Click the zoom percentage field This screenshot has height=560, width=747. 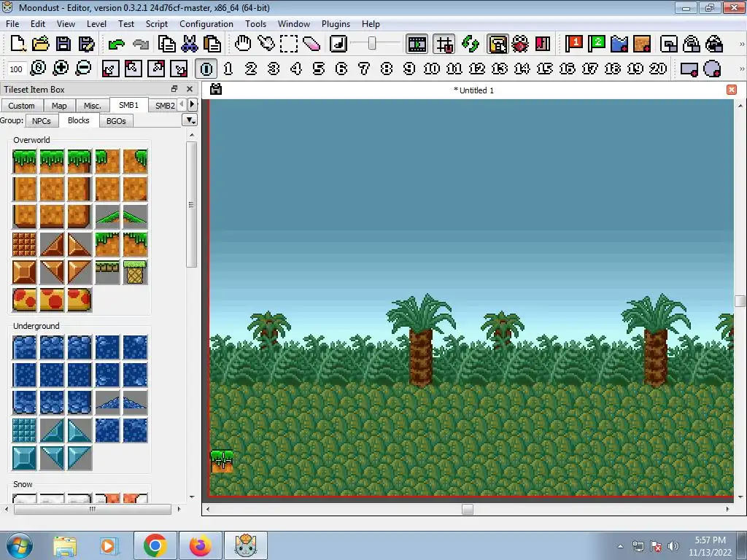point(16,69)
